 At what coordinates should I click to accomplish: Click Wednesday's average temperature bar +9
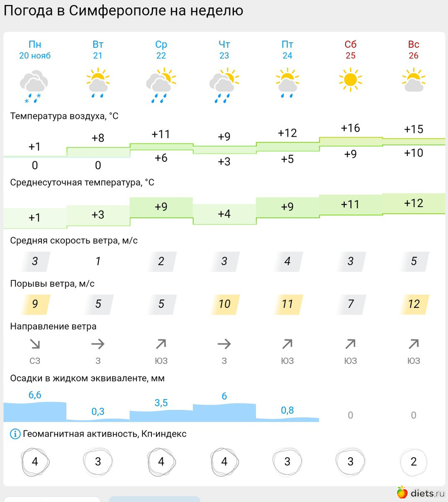[161, 207]
